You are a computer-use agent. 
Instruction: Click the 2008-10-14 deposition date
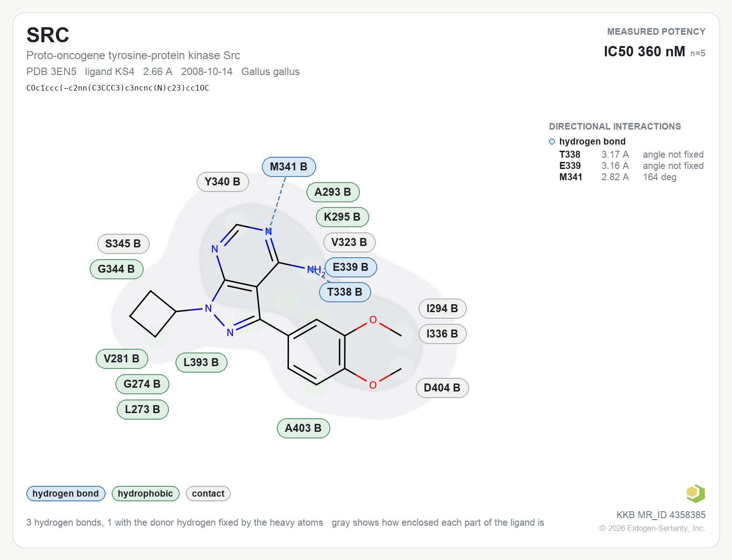[207, 72]
